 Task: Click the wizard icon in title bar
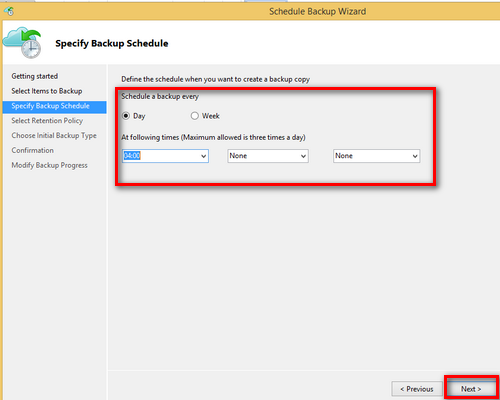point(9,11)
